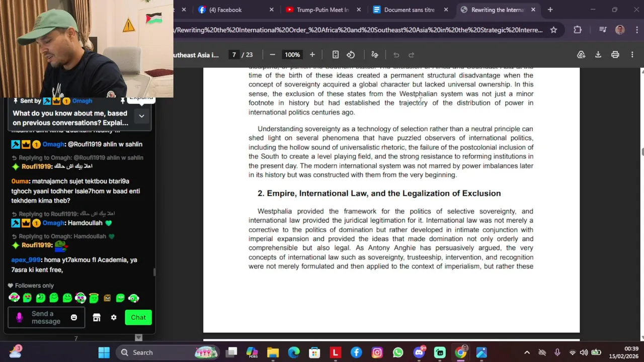Expand the pinned message chevron
Image resolution: width=644 pixels, height=362 pixels.
[141, 116]
